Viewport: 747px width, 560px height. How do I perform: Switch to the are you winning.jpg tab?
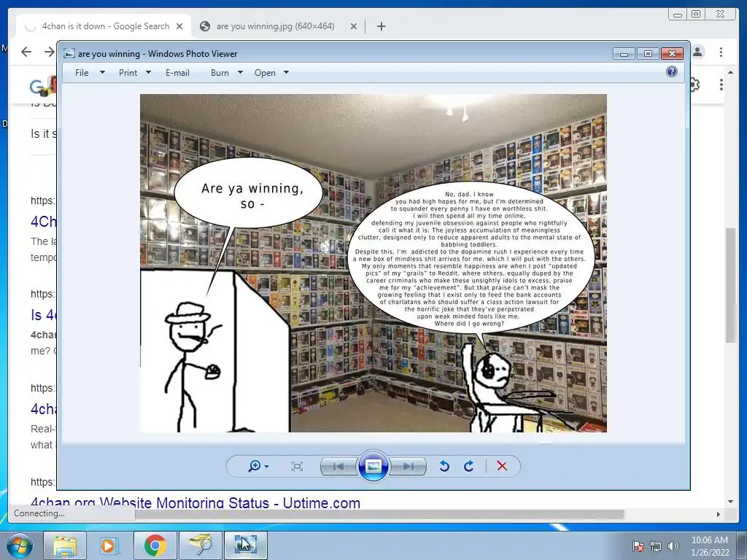[x=275, y=26]
